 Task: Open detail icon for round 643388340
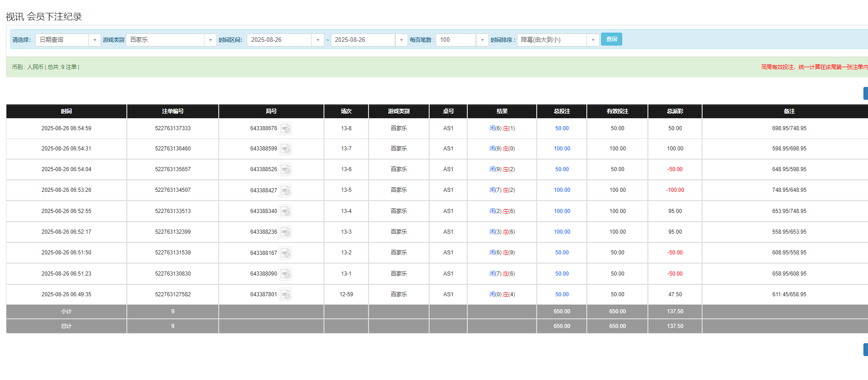286,212
